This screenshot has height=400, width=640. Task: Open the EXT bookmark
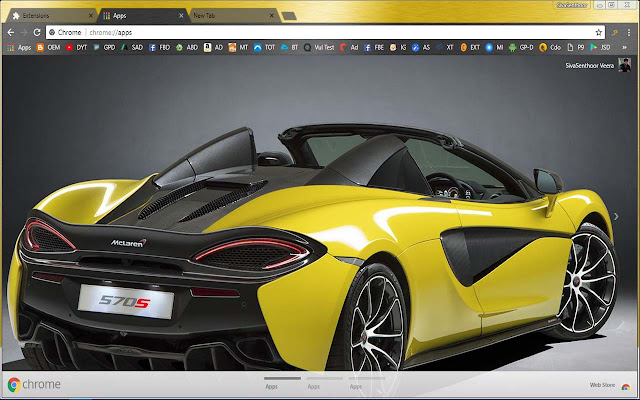coord(470,47)
